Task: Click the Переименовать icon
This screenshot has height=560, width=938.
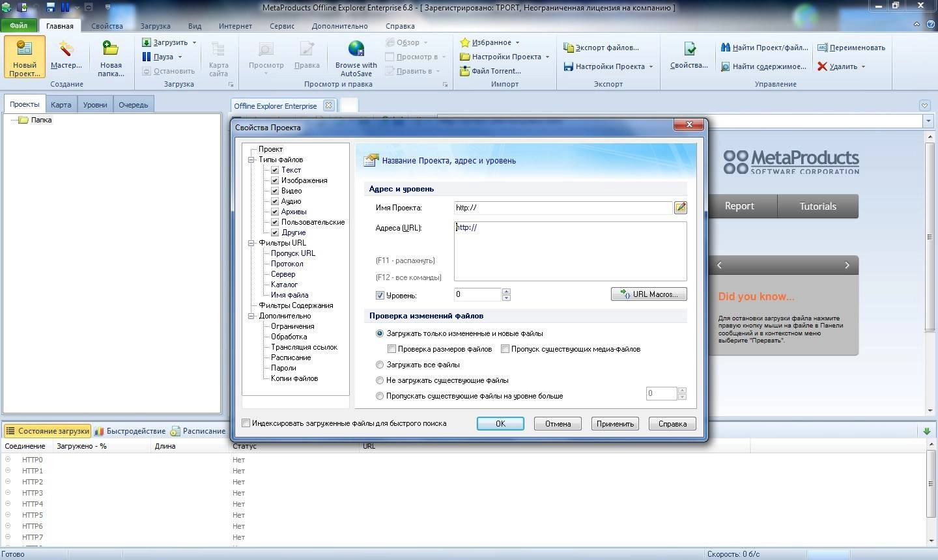Action: pyautogui.click(x=822, y=48)
